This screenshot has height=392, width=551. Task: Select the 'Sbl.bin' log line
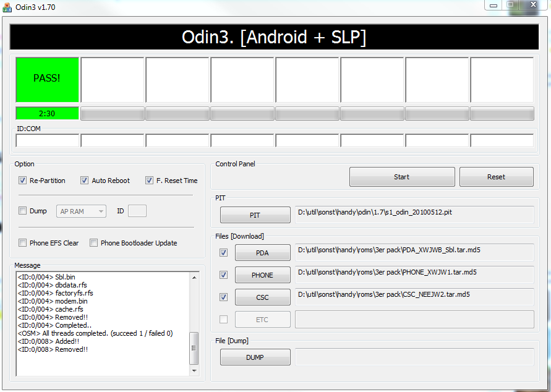[46, 277]
